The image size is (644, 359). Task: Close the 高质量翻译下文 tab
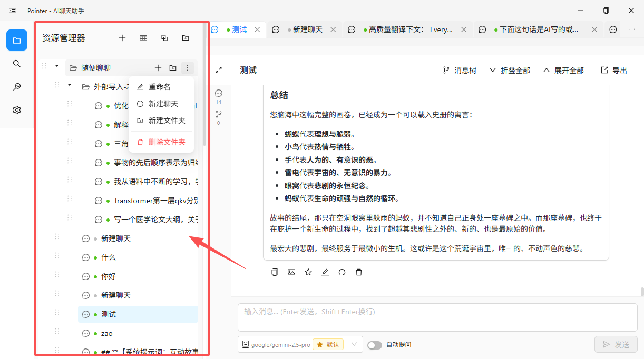[x=464, y=29]
